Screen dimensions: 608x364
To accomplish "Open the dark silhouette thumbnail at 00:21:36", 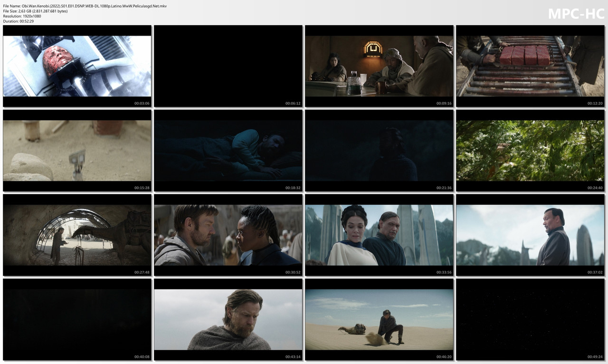I will pos(379,150).
